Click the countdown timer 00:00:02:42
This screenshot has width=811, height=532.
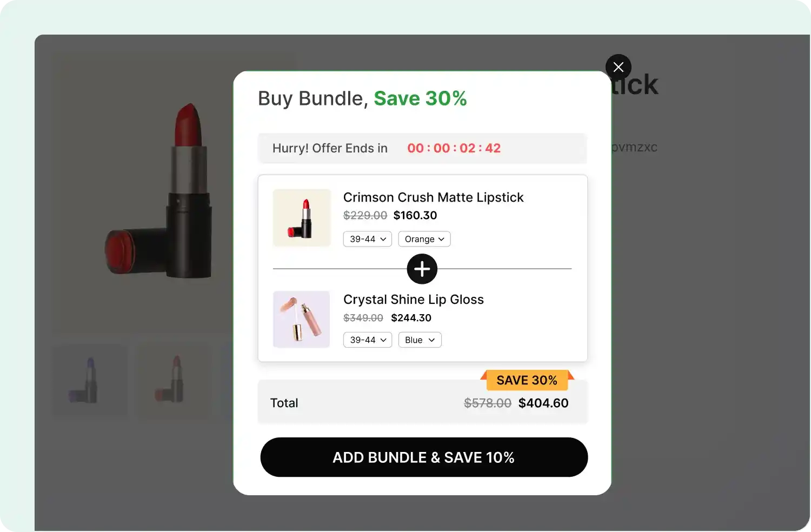coord(454,148)
